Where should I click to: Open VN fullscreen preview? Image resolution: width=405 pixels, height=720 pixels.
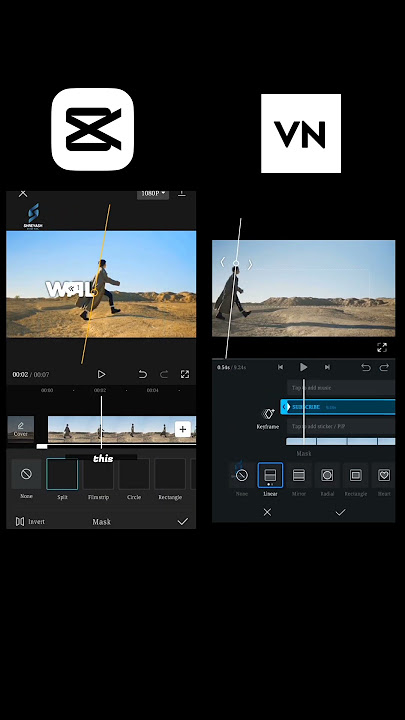point(382,348)
